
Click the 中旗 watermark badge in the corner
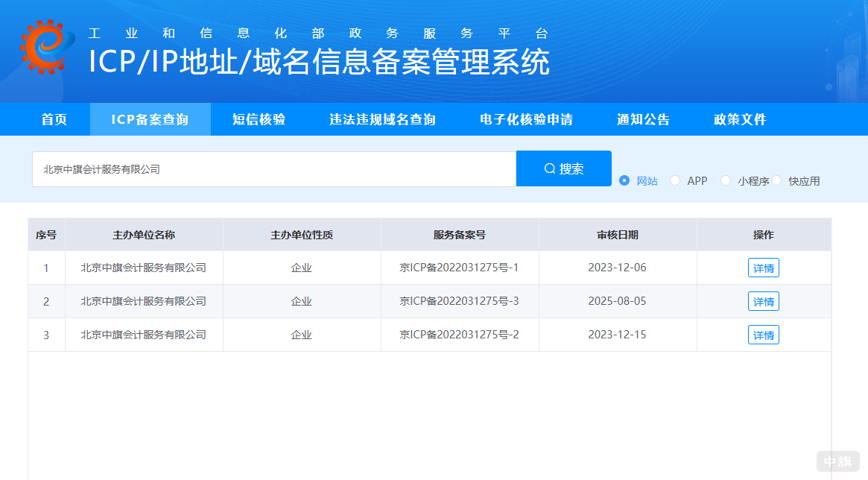838,461
